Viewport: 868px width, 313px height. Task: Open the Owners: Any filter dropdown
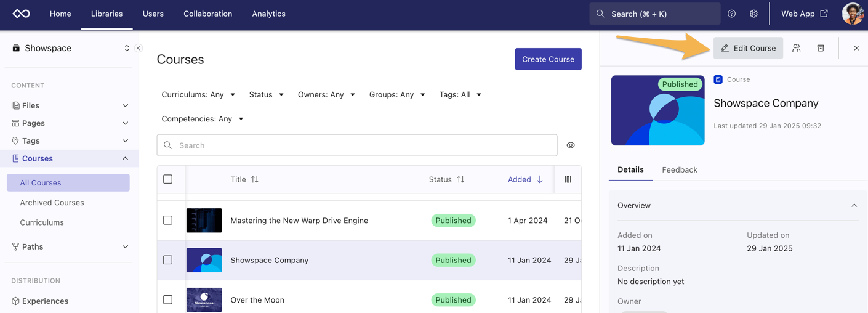tap(326, 95)
